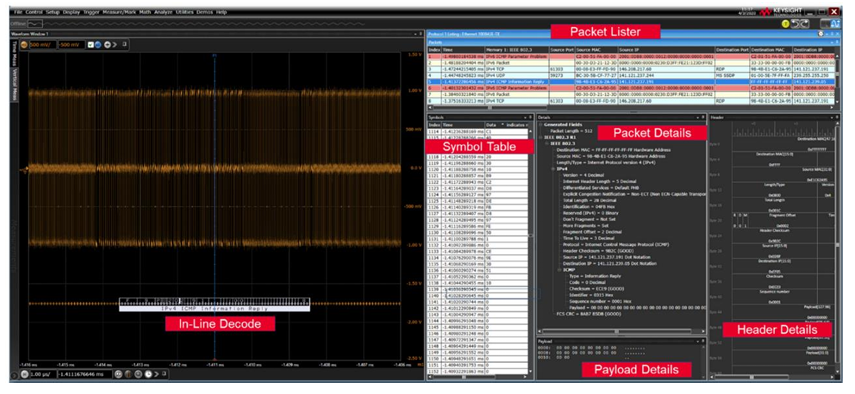The image size is (855, 394).
Task: Click the white plus circle in the channel toolbar
Action: tap(107, 44)
